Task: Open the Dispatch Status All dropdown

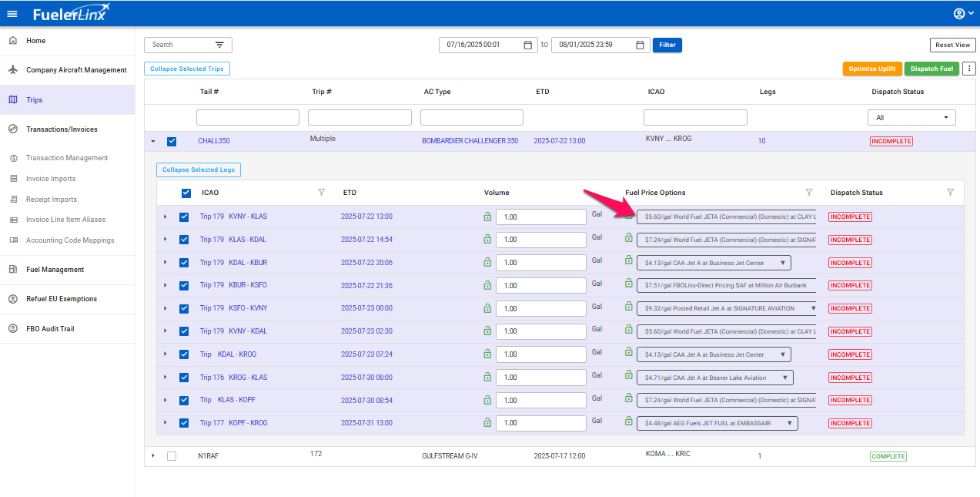Action: (911, 118)
